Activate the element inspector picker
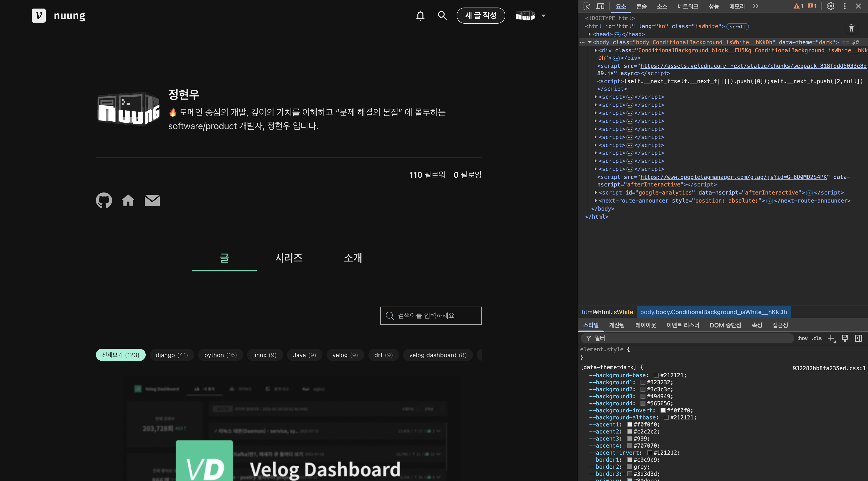 pos(586,6)
